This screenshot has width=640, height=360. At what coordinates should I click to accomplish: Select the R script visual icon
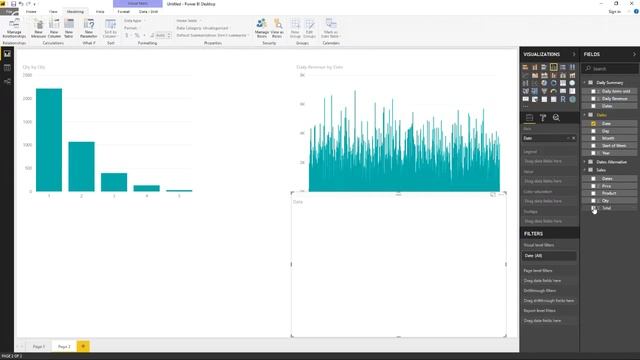coord(563,99)
